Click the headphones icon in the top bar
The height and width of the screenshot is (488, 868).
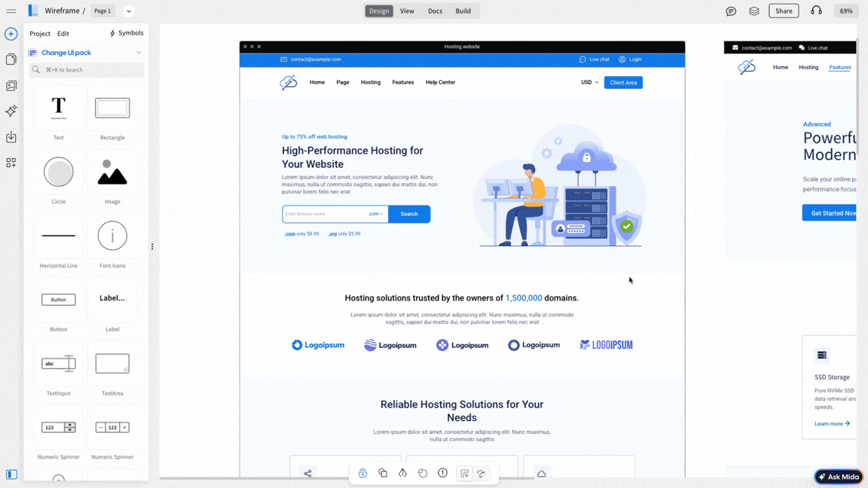(816, 11)
